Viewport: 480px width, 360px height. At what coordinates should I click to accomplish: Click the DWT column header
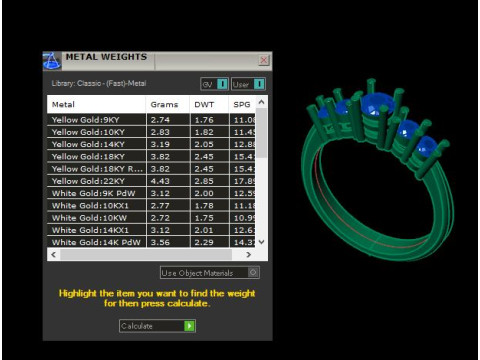click(209, 105)
